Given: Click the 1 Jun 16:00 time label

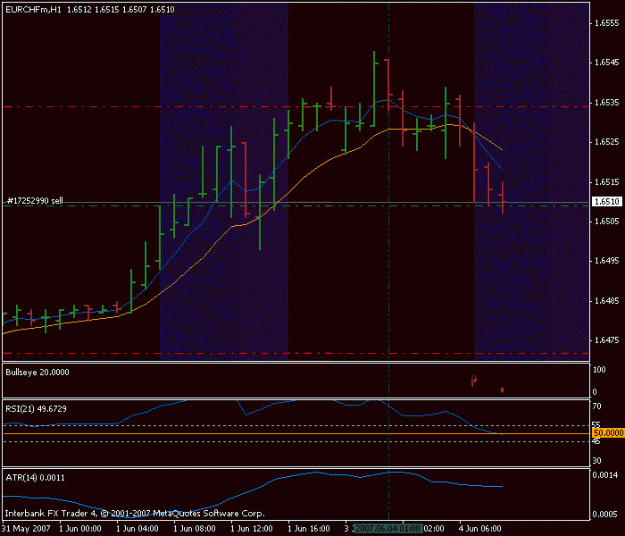Looking at the screenshot, I should pos(309,529).
